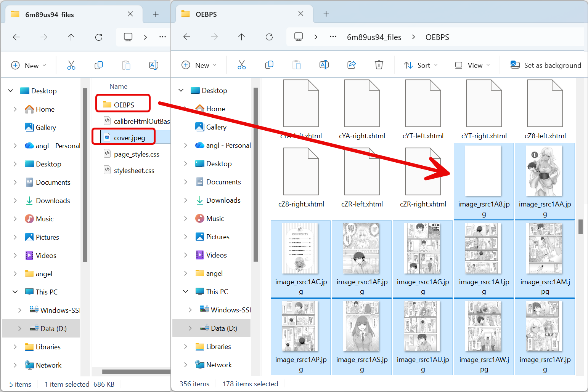Go up one level in OEBPS window
The height and width of the screenshot is (392, 588).
(x=241, y=37)
